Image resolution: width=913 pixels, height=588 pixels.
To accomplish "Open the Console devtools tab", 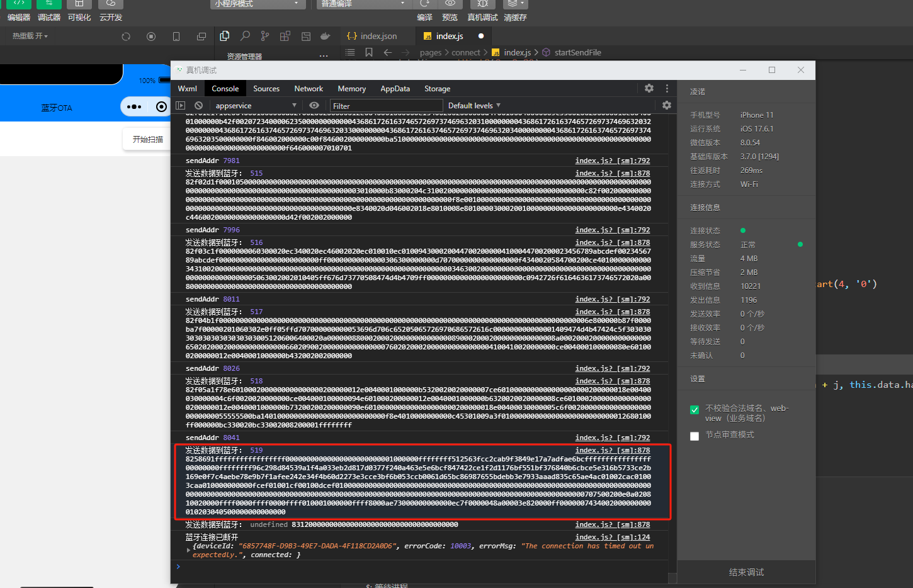I will pos(225,89).
